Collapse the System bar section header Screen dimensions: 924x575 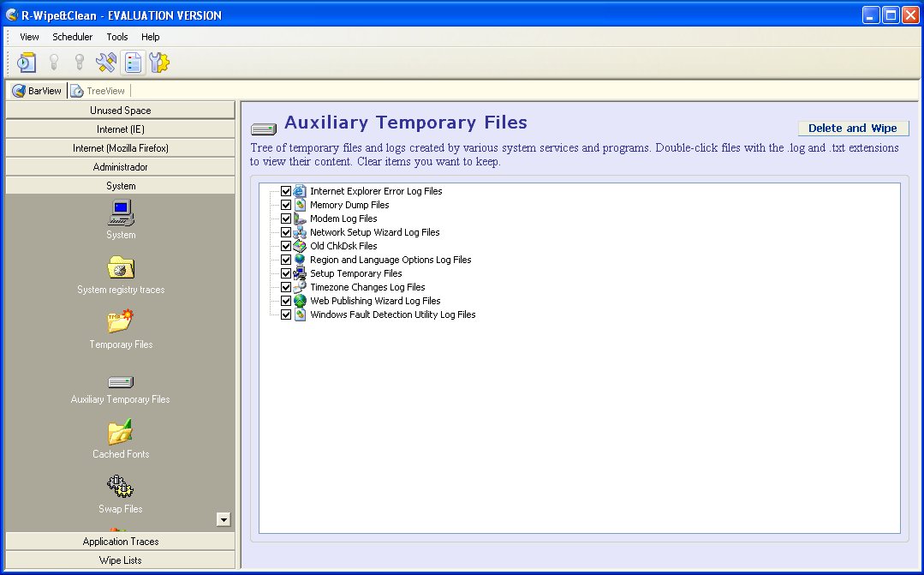coord(120,186)
